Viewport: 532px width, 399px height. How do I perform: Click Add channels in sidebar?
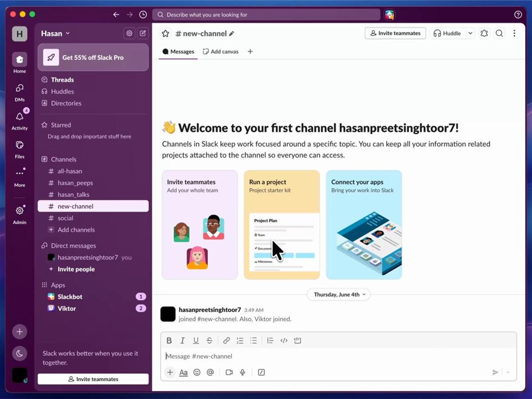tap(93, 230)
